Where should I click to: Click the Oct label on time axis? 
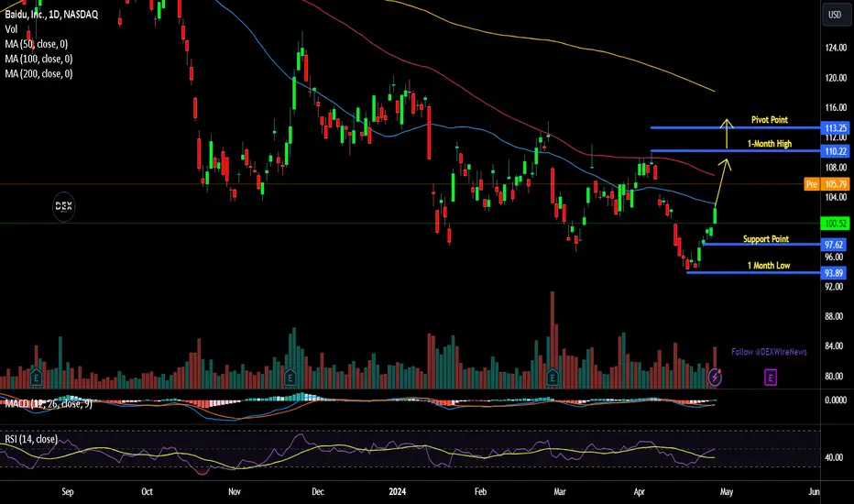tap(147, 491)
